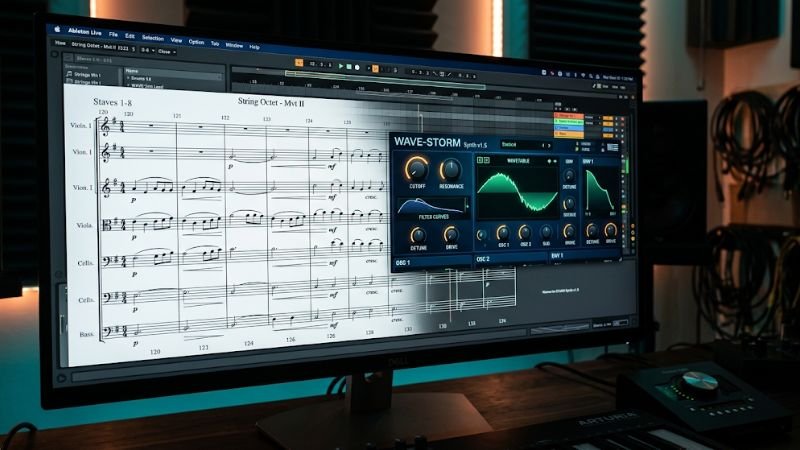Open the Selection menu
This screenshot has height=450, width=800.
[x=153, y=38]
